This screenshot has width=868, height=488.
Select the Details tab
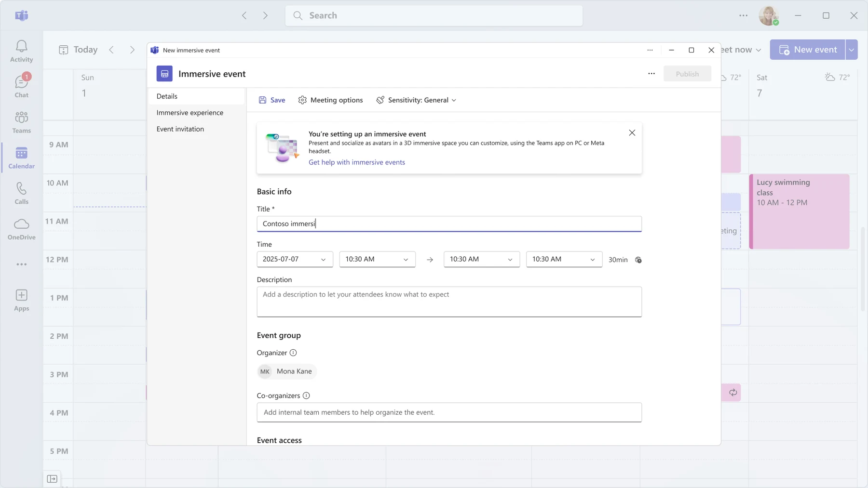[196, 96]
